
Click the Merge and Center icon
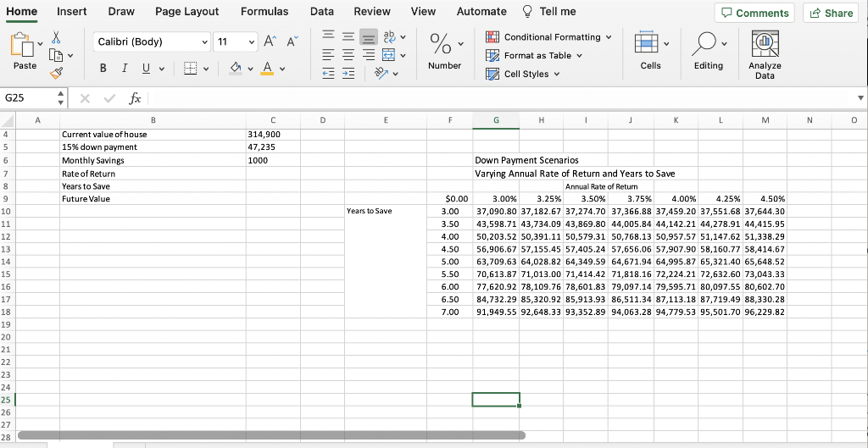coord(390,55)
